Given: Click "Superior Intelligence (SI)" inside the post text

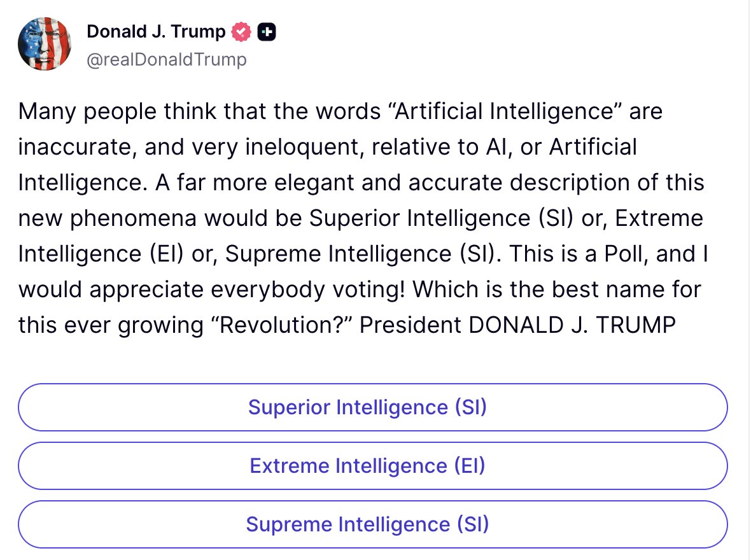Looking at the screenshot, I should (x=441, y=218).
